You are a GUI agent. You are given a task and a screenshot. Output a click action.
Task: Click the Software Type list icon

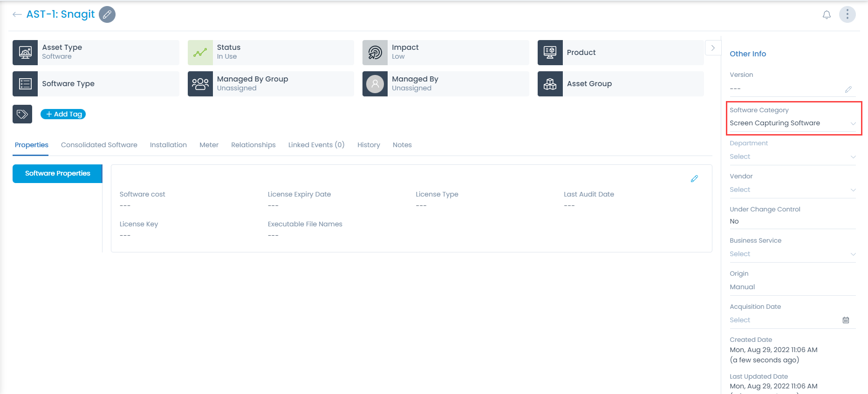(x=25, y=84)
